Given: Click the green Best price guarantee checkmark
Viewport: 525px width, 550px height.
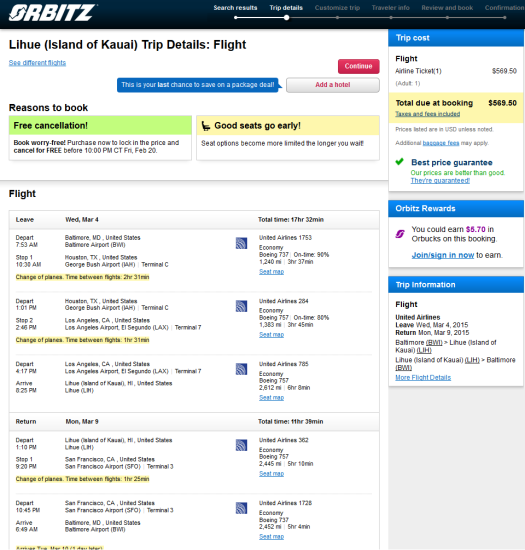Looking at the screenshot, I should click(x=399, y=162).
